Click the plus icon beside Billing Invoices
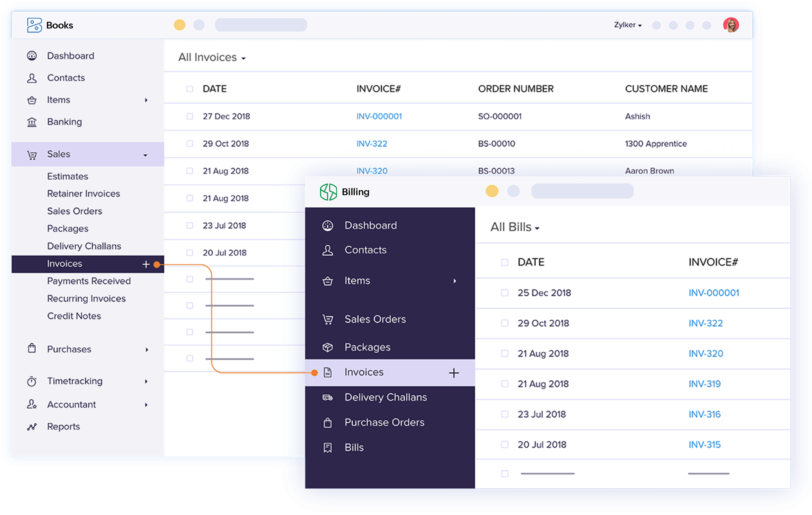This screenshot has width=812, height=515. tap(454, 373)
